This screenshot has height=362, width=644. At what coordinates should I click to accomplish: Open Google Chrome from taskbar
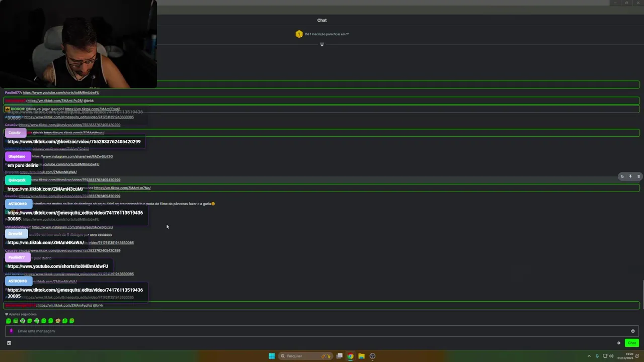[350, 356]
